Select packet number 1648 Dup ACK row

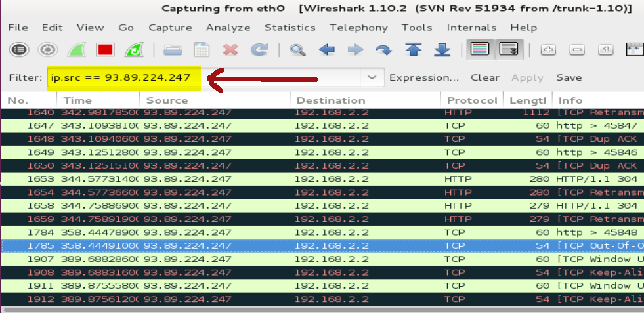tap(322, 139)
